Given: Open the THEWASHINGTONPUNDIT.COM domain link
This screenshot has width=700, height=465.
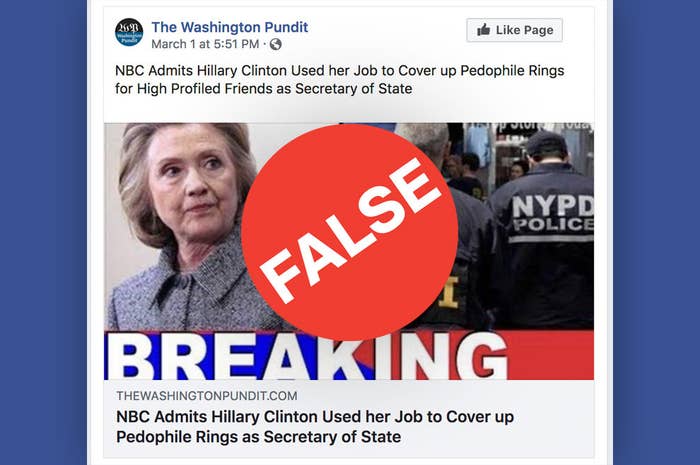Looking at the screenshot, I should click(x=207, y=396).
